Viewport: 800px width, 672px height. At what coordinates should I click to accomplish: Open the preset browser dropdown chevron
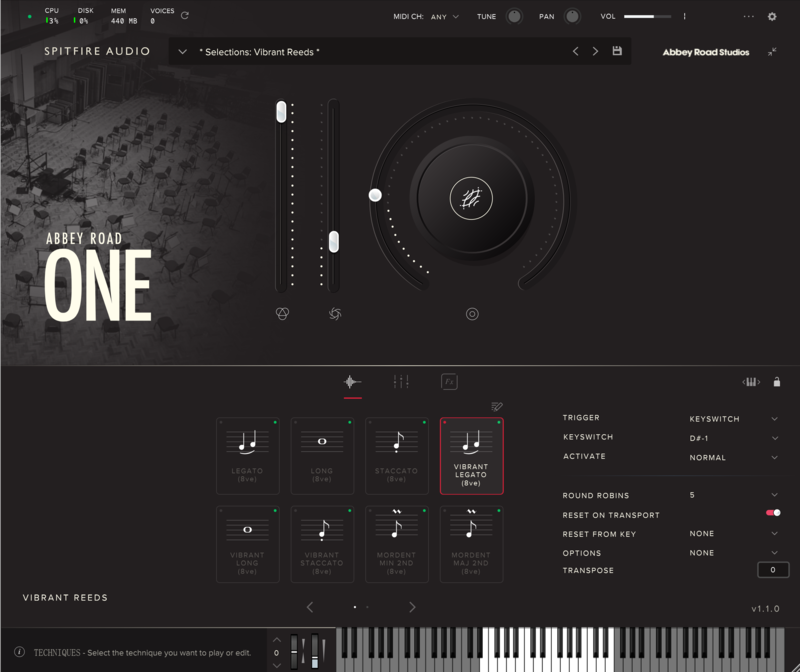[x=182, y=52]
